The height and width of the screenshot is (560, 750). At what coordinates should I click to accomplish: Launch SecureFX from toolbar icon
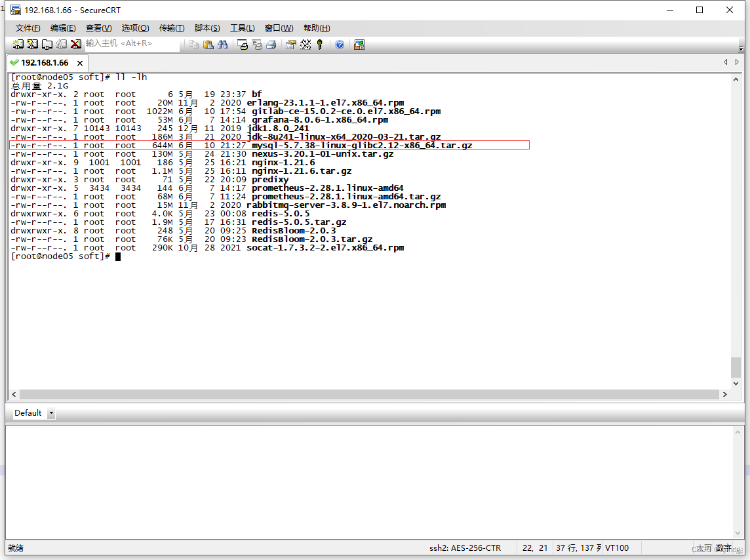(359, 45)
